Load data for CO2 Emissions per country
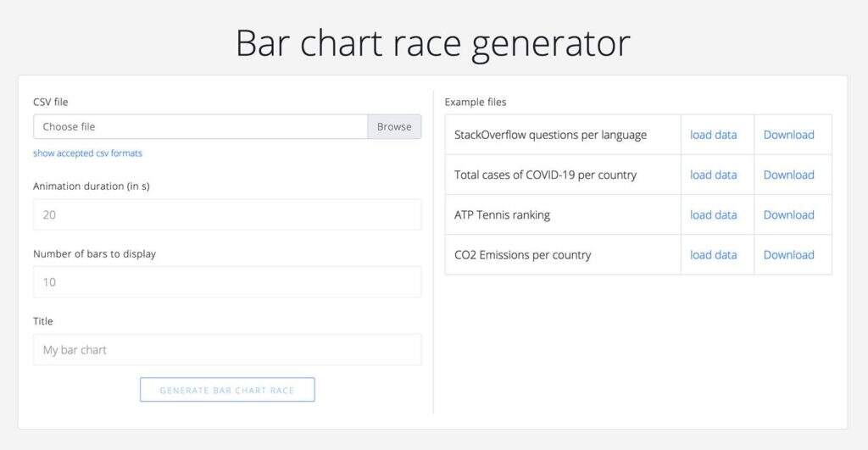Viewport: 868px width, 450px height. [714, 254]
